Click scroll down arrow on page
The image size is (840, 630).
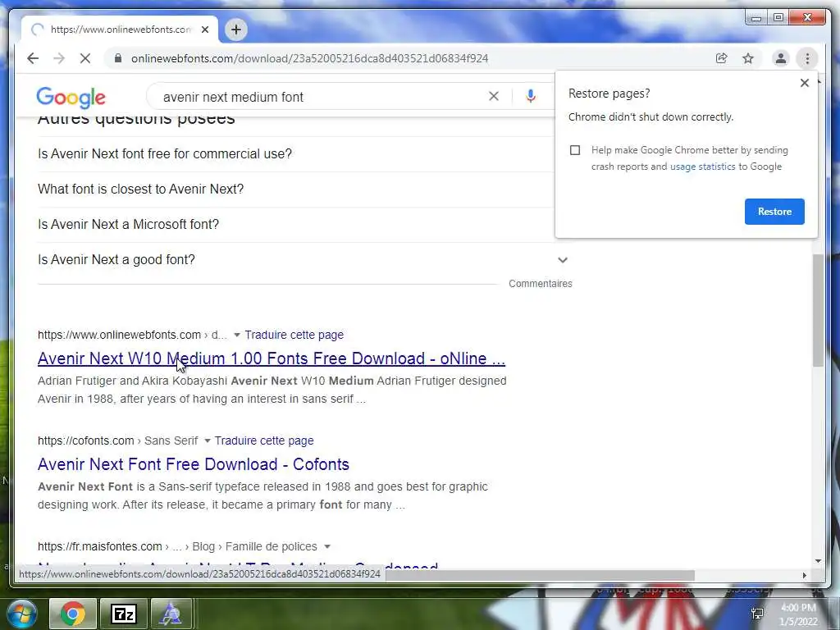click(818, 561)
